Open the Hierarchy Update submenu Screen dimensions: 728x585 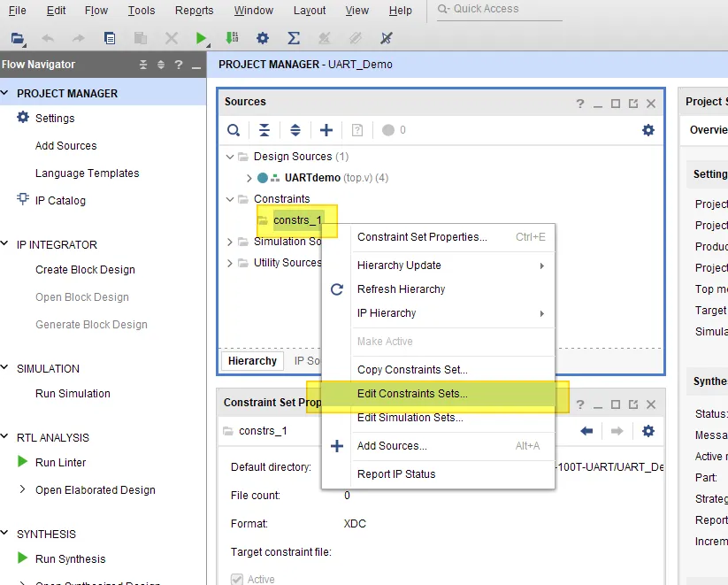click(x=438, y=266)
